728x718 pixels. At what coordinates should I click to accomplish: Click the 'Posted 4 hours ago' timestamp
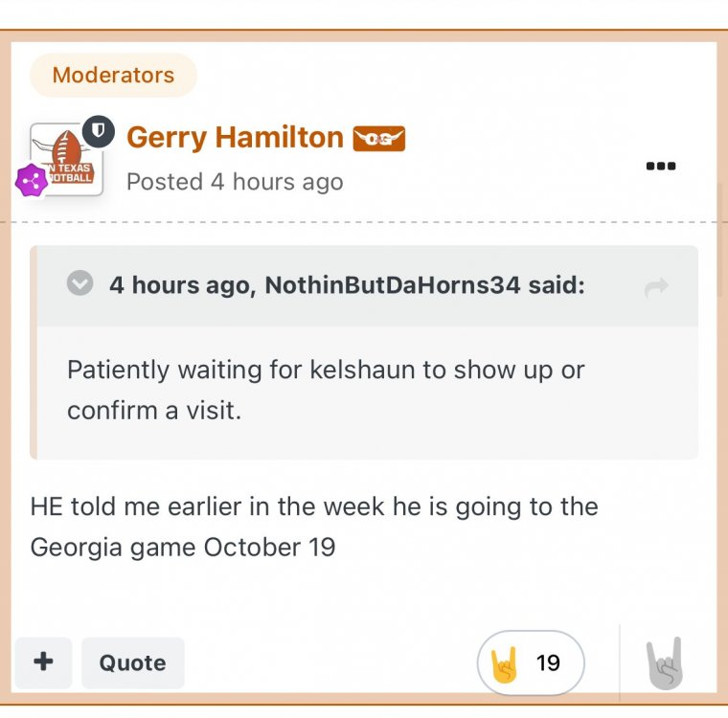pyautogui.click(x=235, y=182)
